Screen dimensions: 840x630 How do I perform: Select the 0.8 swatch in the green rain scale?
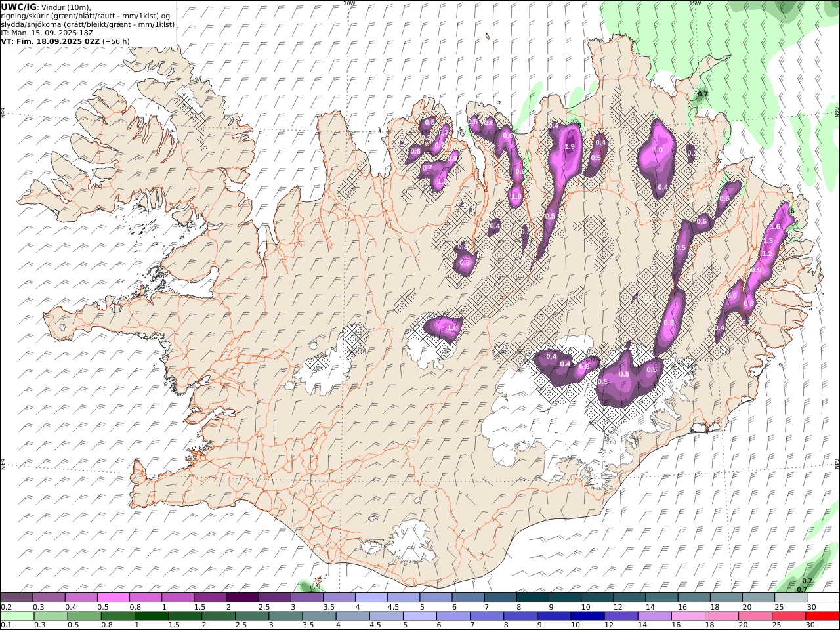pos(117,616)
